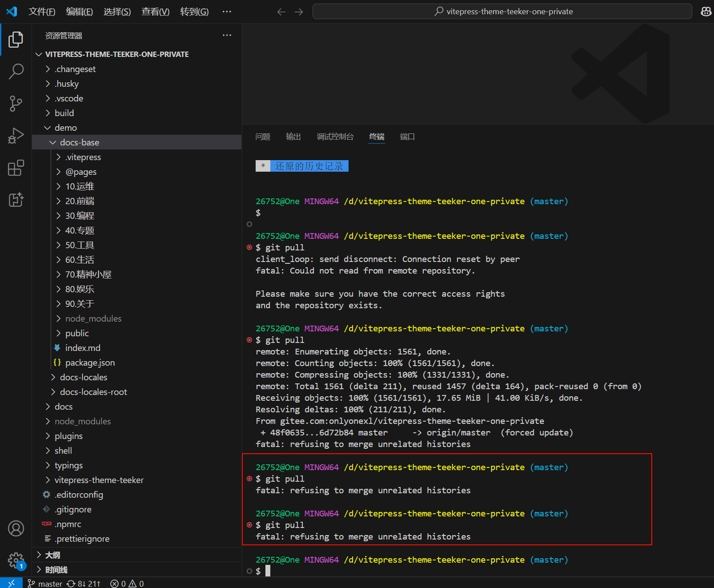Click the navigate forward arrow
Screen dimensions: 714x588
click(299, 12)
